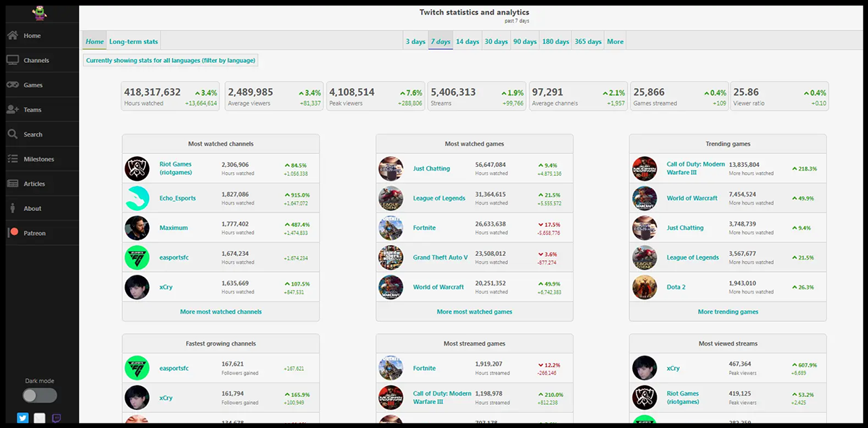Select the 365 days time range
868x428 pixels.
coord(588,42)
